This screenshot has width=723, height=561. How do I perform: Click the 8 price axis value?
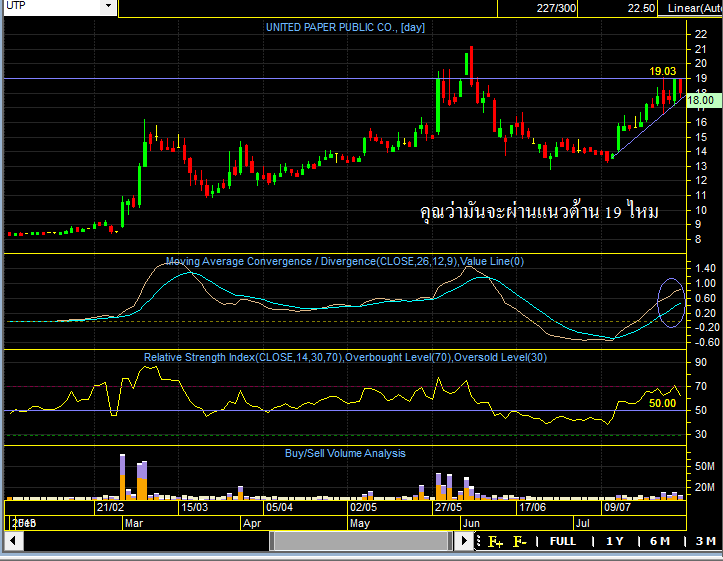(x=698, y=239)
